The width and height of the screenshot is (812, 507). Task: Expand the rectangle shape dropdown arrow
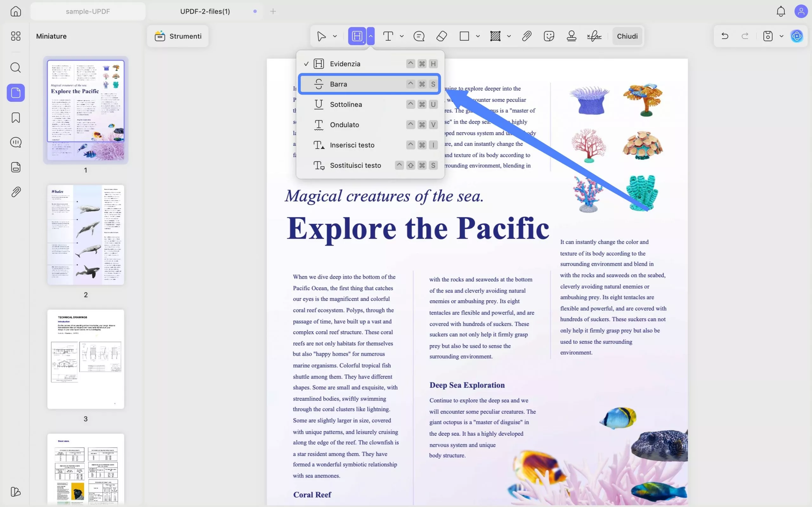(478, 36)
